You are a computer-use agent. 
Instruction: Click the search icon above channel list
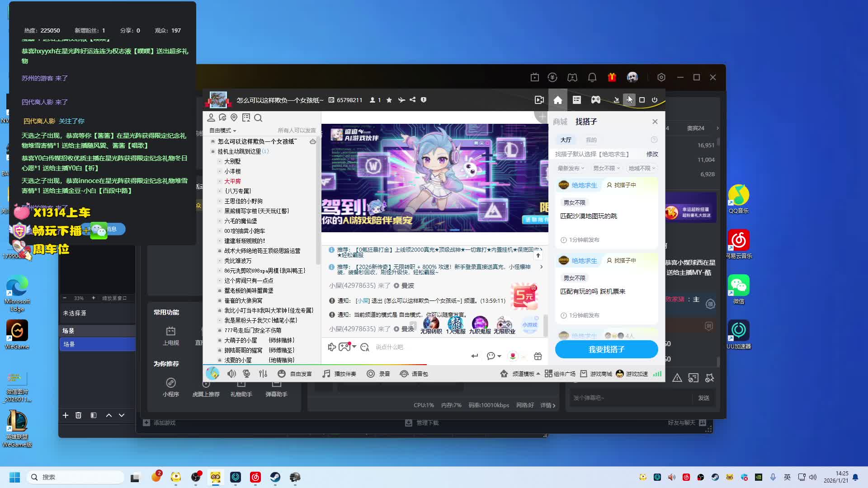coord(258,118)
